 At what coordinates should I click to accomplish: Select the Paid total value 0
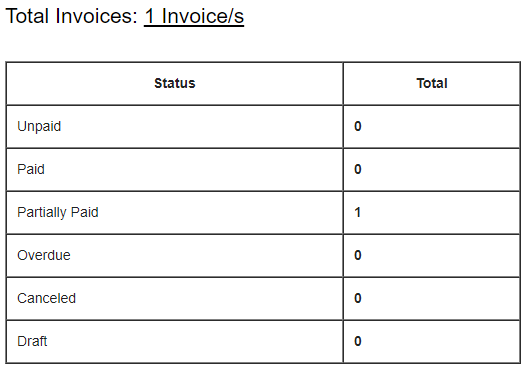(x=358, y=169)
